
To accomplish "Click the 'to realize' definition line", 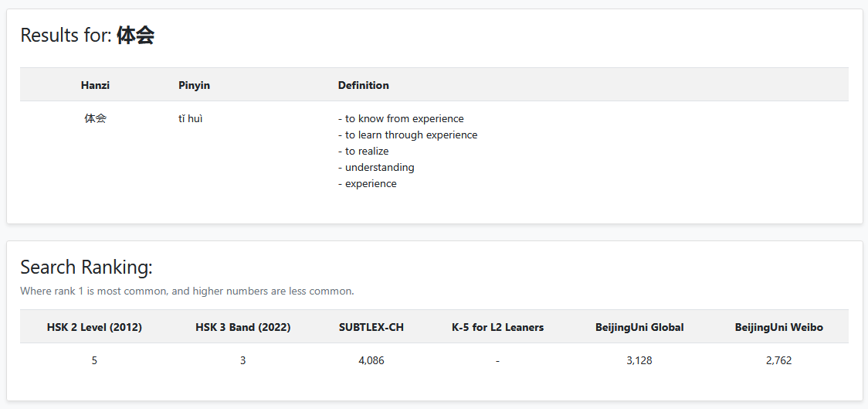I will click(x=364, y=152).
